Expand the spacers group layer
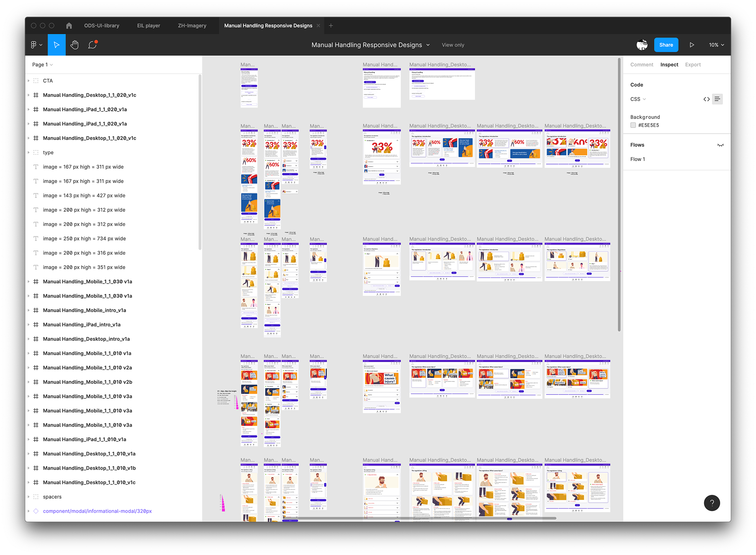756x555 pixels. coord(29,497)
